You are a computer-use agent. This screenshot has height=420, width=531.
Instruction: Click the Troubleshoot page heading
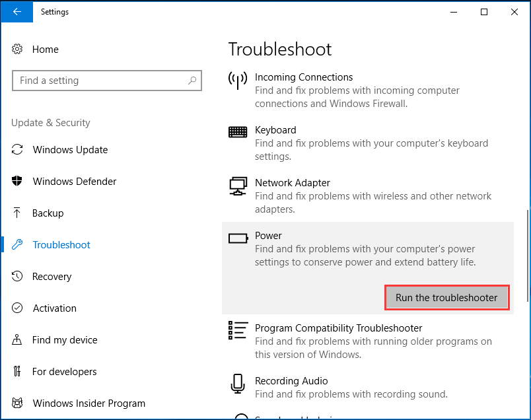tap(280, 50)
